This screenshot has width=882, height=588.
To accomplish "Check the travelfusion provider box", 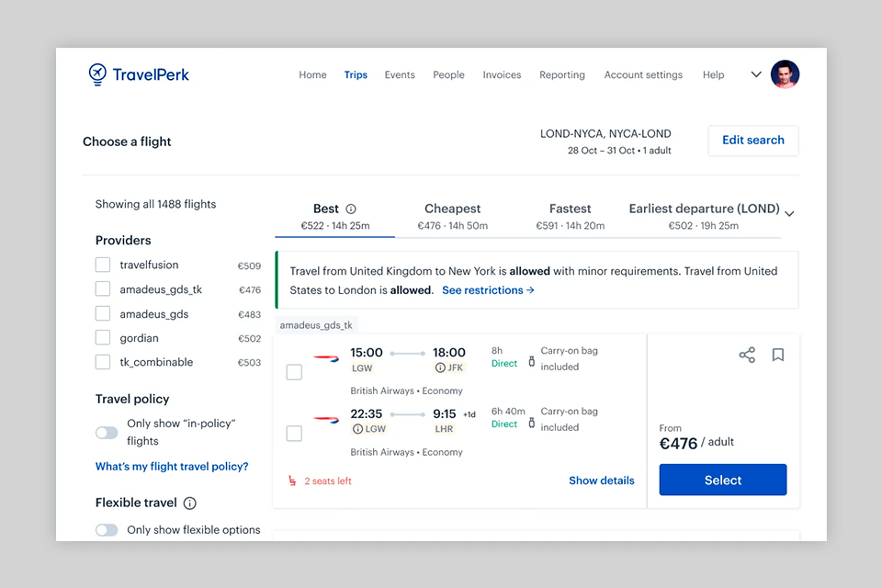I will [102, 265].
